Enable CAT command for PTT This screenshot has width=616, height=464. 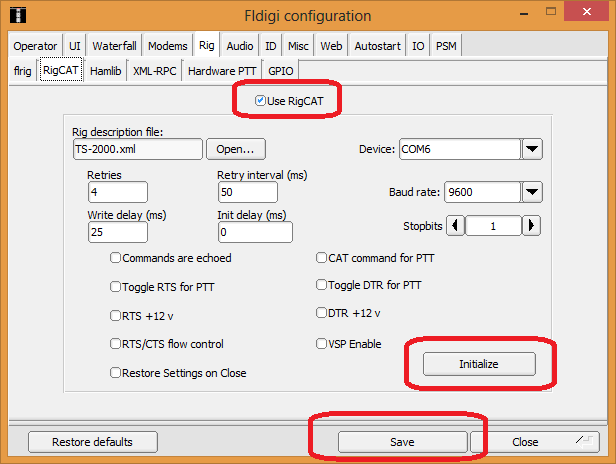click(321, 258)
